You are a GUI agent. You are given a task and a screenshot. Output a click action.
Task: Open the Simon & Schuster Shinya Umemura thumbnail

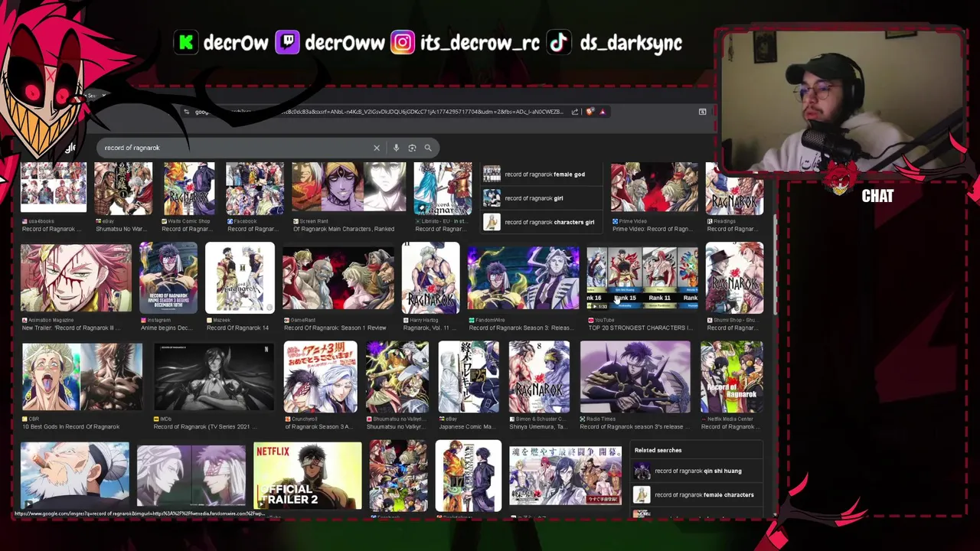(x=539, y=377)
